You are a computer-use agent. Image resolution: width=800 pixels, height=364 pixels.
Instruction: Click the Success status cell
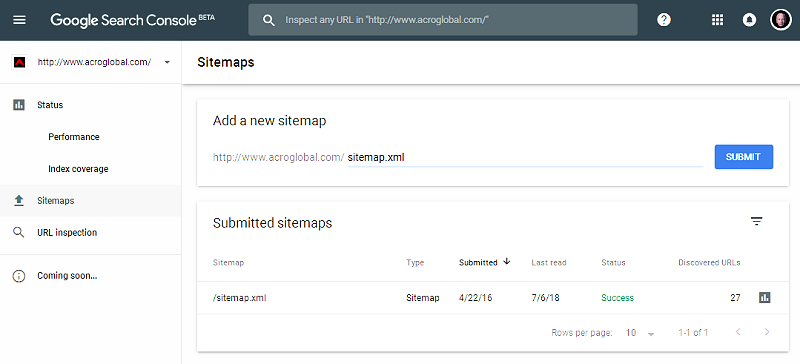click(x=617, y=298)
